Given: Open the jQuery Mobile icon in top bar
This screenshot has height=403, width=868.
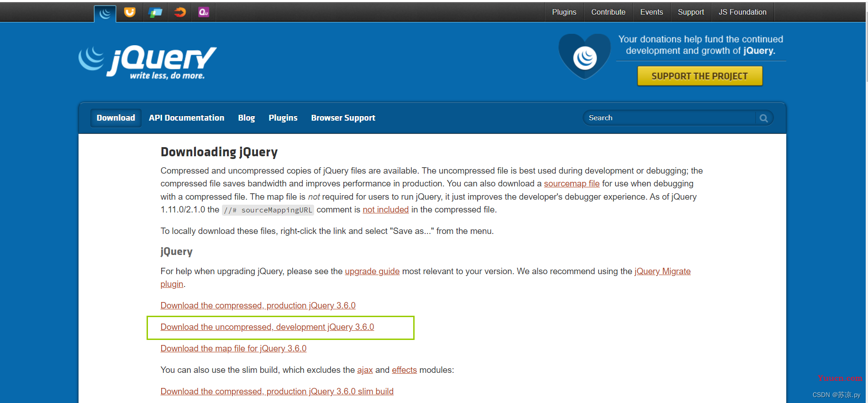Looking at the screenshot, I should (x=155, y=12).
